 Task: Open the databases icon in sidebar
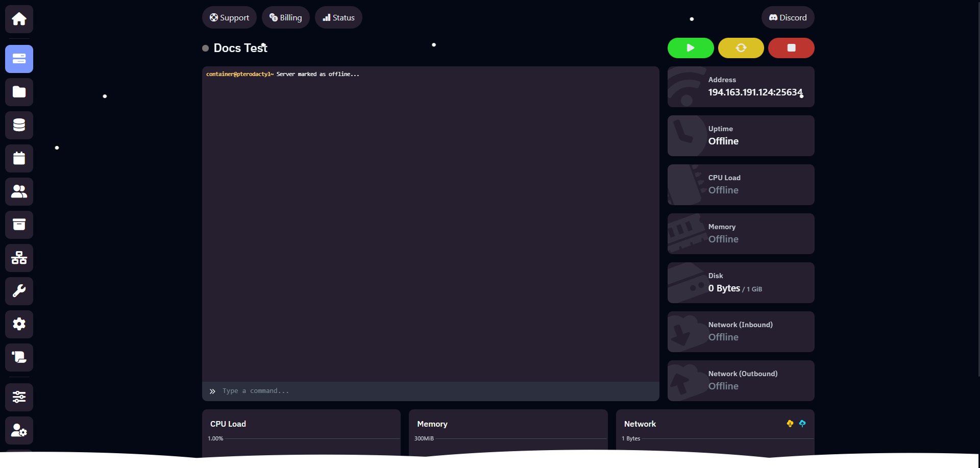point(19,125)
